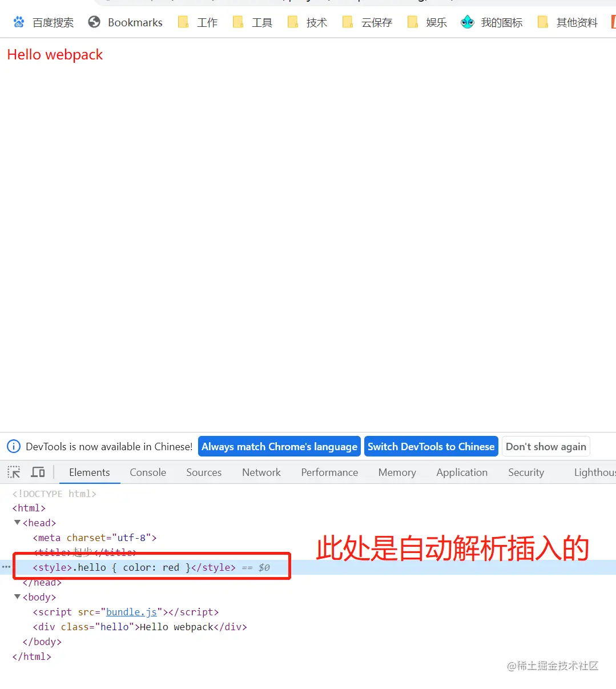Click the DevTools language info icon
This screenshot has width=616, height=689.
14,447
